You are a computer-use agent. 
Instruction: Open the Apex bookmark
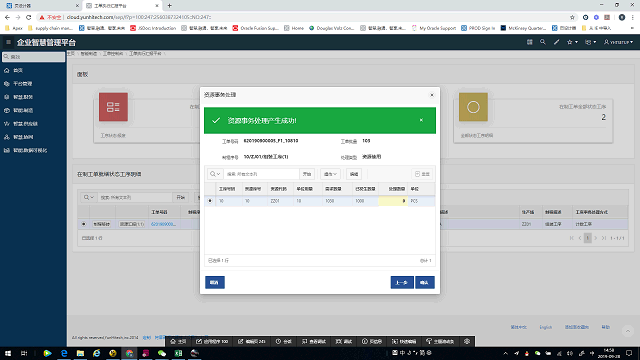[13, 28]
